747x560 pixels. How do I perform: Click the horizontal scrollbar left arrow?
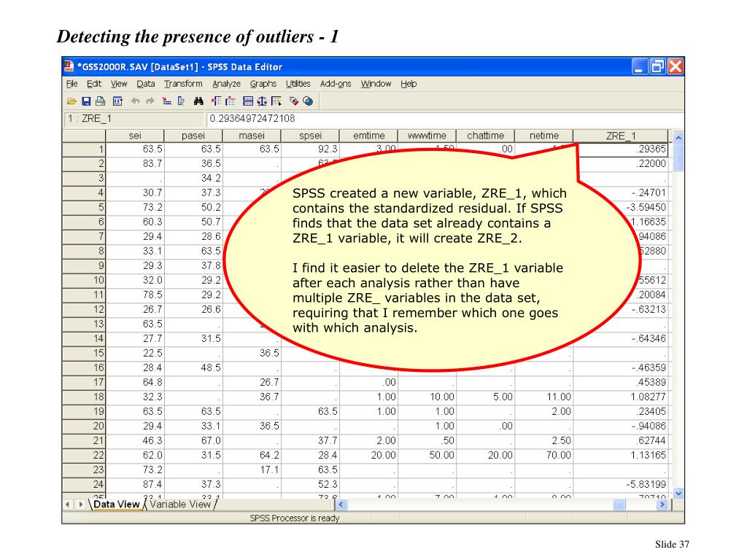(341, 505)
